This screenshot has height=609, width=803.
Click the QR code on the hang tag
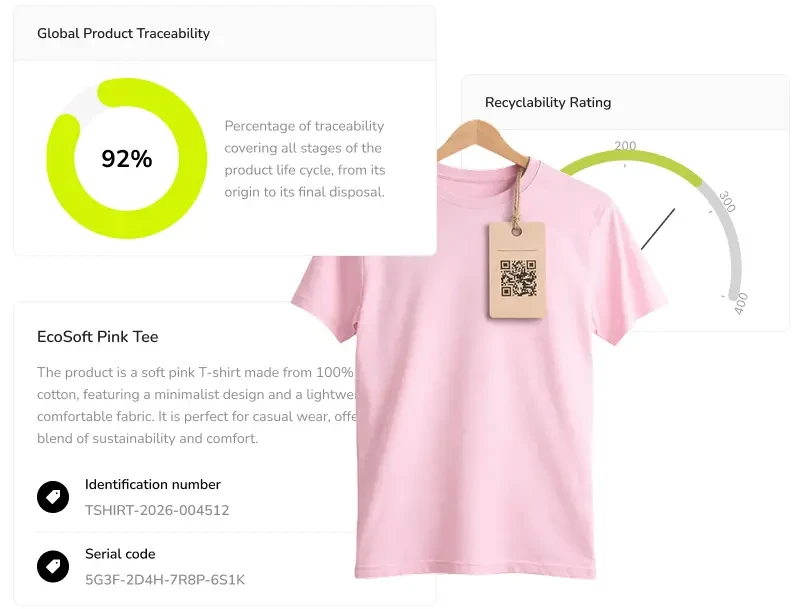[x=518, y=278]
